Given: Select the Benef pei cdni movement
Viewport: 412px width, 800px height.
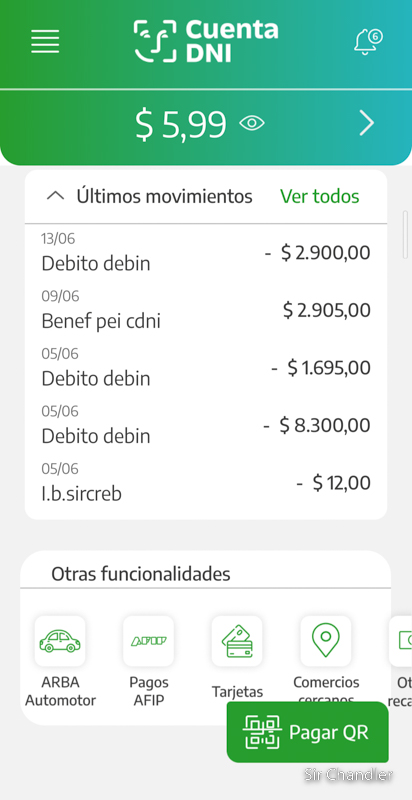Looking at the screenshot, I should (x=206, y=310).
